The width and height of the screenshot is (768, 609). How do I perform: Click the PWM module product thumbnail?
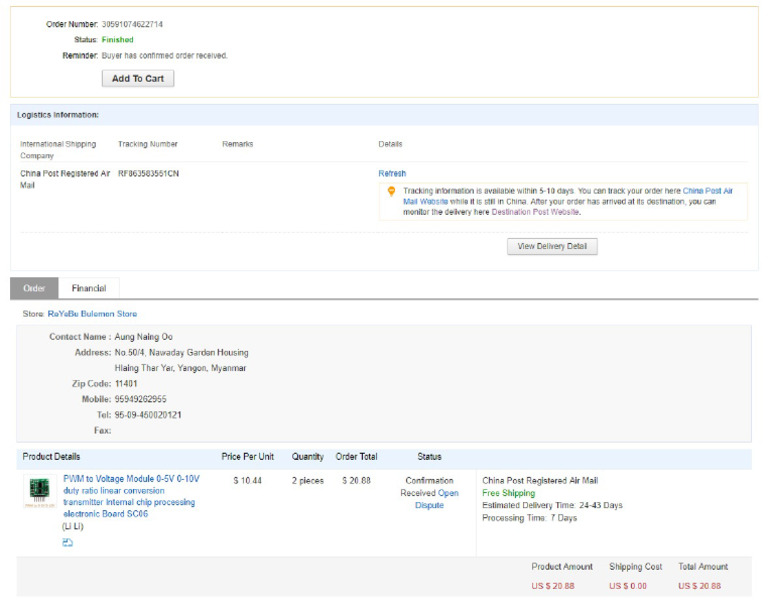tap(39, 492)
